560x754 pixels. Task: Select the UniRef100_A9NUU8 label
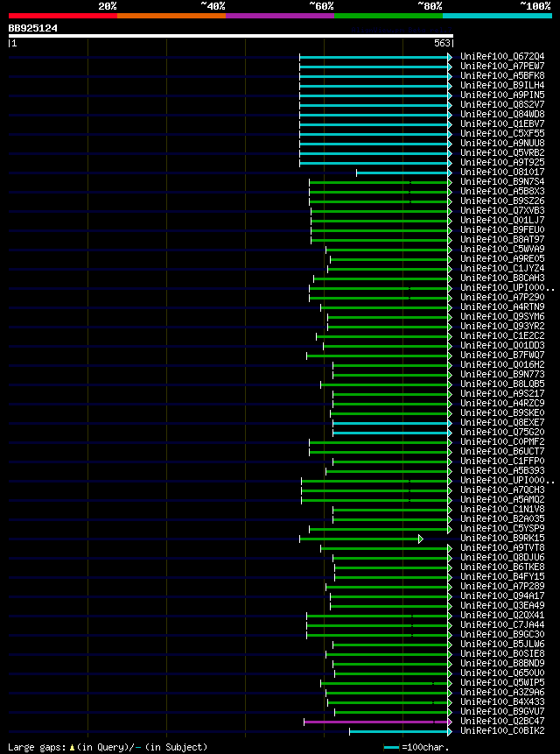(x=502, y=144)
